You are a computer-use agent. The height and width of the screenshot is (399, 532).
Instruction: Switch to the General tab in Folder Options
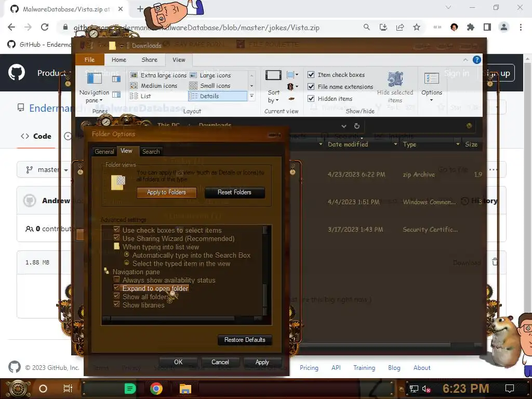click(104, 152)
